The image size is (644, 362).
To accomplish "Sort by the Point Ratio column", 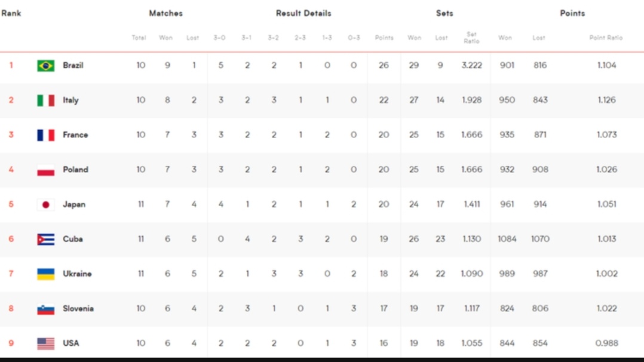I will pos(606,38).
